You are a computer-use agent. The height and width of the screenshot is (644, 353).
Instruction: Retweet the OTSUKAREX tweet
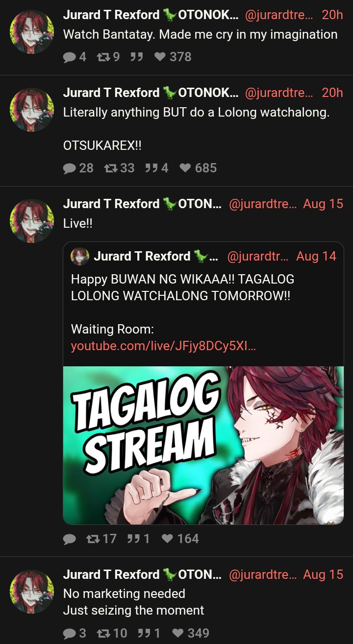tap(119, 168)
